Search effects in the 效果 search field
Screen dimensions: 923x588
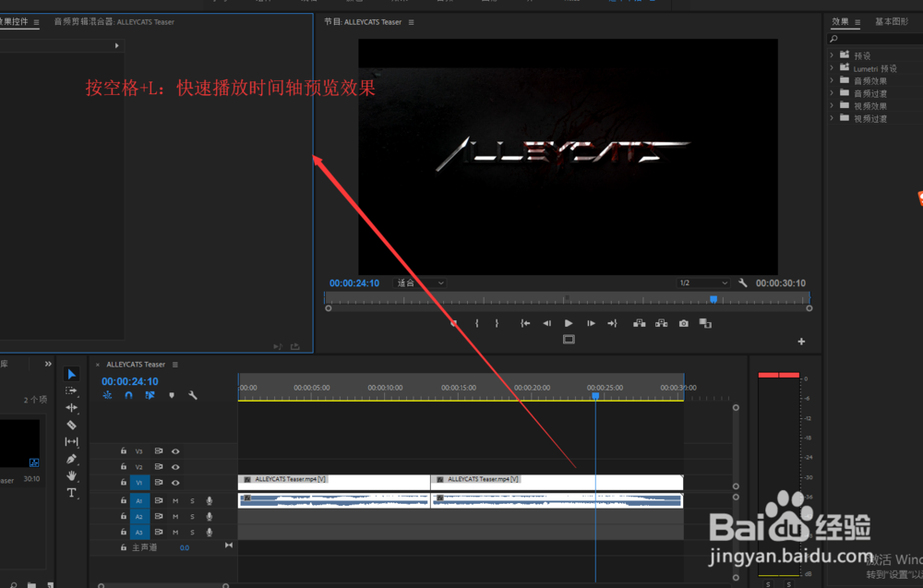(875, 39)
